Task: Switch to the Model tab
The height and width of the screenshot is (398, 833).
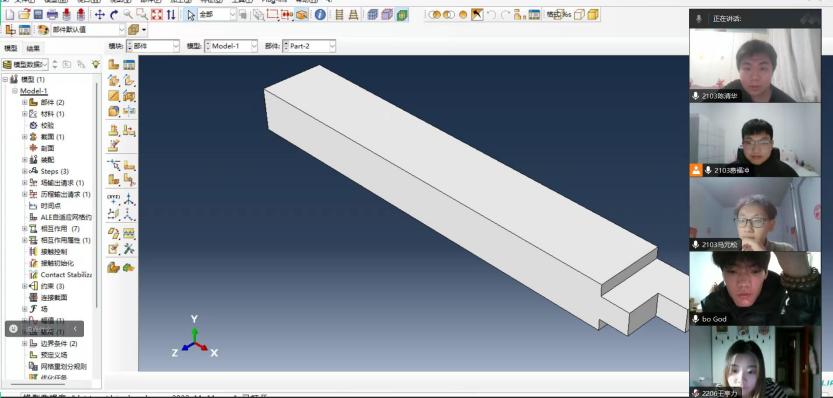Action: click(x=11, y=48)
